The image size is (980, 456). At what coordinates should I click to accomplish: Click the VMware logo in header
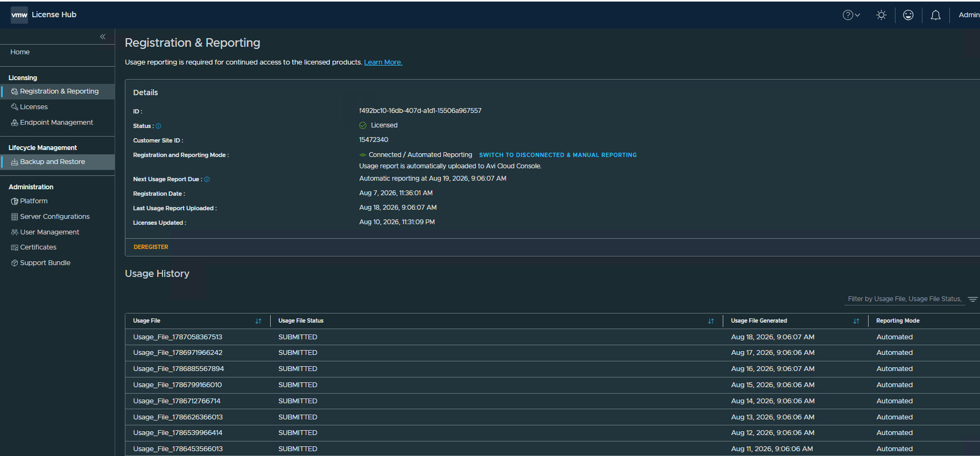click(19, 15)
